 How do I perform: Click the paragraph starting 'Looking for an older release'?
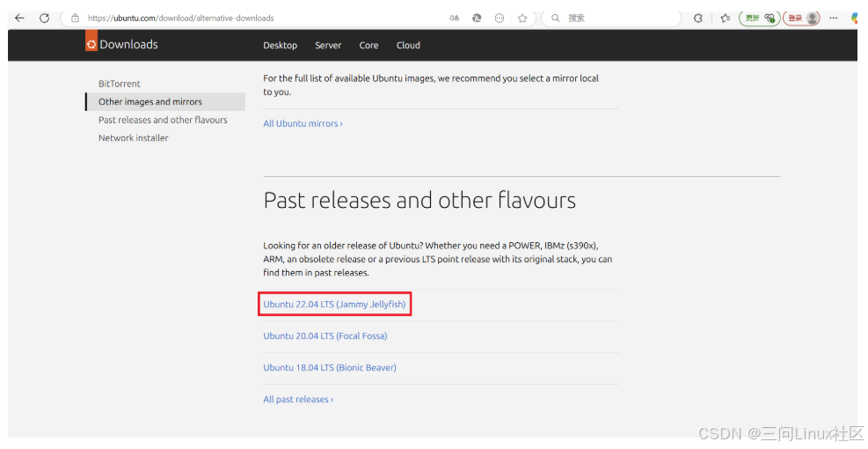tap(437, 259)
